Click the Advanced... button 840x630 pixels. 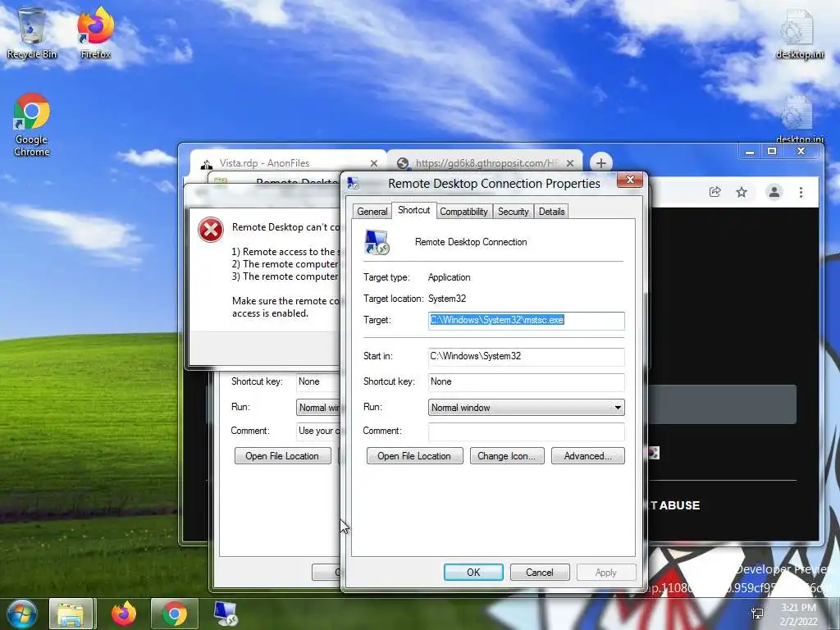click(x=587, y=456)
